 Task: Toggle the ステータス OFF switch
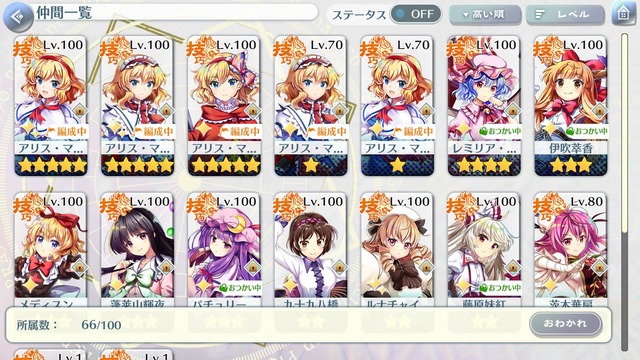pos(416,14)
